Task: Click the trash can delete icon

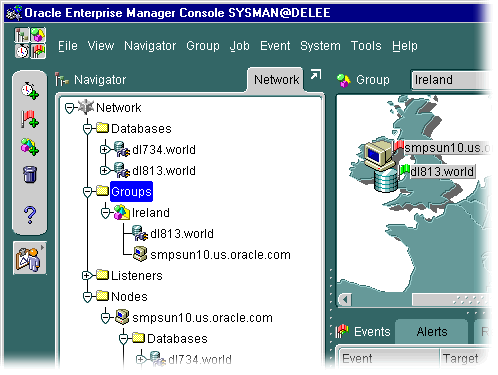Action: 30,174
